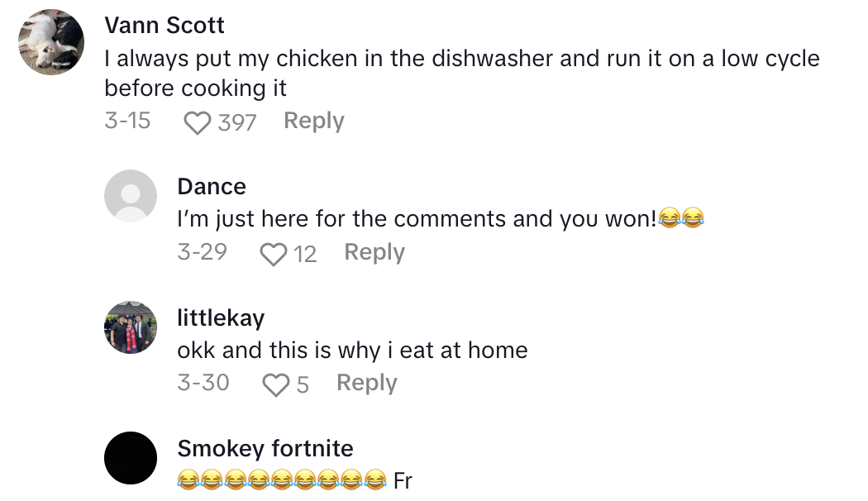Screen dimensions: 868x501
Task: Click the 3-15 comment date
Action: click(127, 121)
